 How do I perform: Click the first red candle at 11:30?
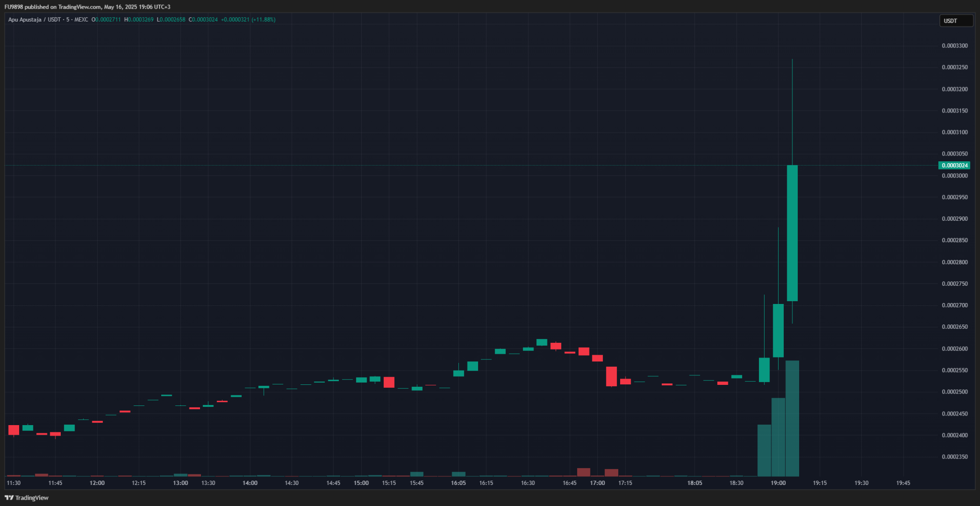tap(14, 430)
